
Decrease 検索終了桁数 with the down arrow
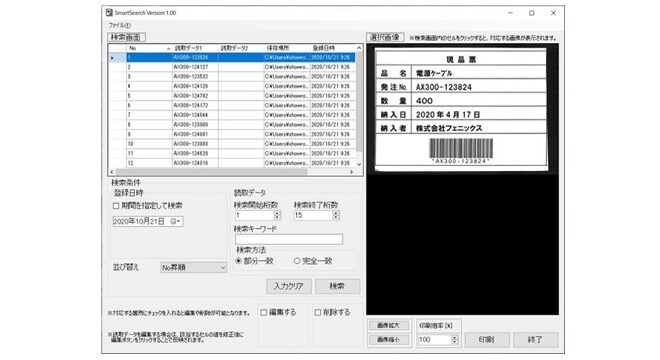click(336, 218)
